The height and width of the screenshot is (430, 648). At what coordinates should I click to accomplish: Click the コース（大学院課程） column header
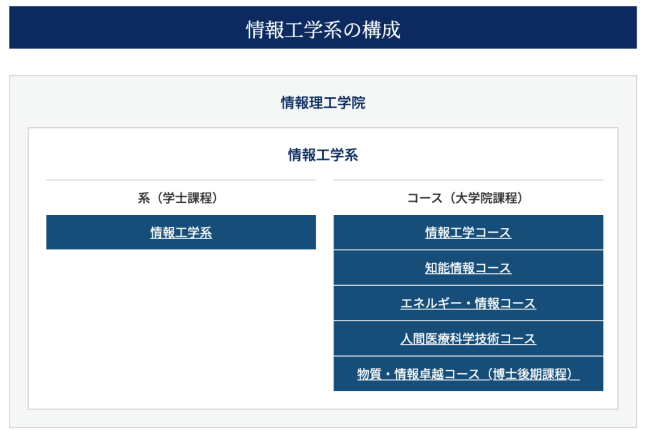pyautogui.click(x=468, y=198)
